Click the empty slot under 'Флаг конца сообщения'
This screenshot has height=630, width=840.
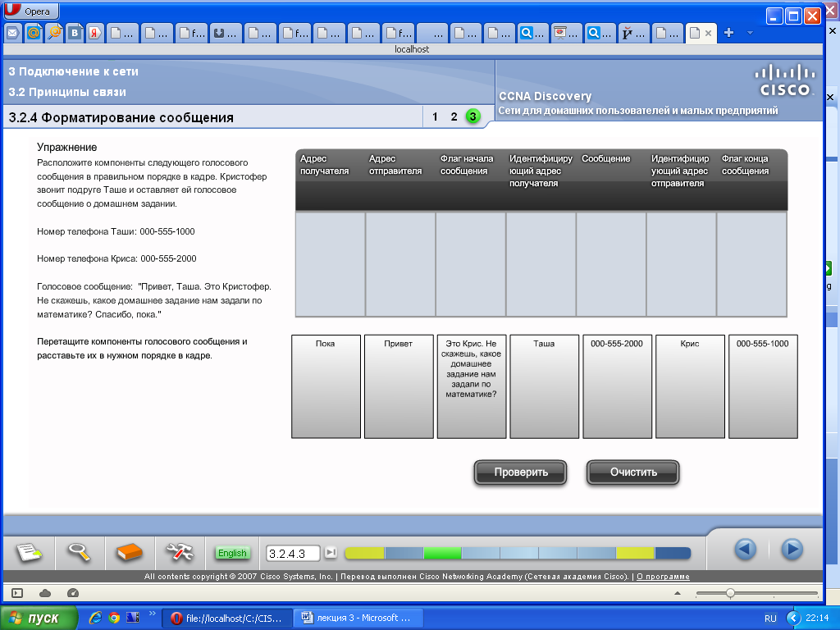751,264
